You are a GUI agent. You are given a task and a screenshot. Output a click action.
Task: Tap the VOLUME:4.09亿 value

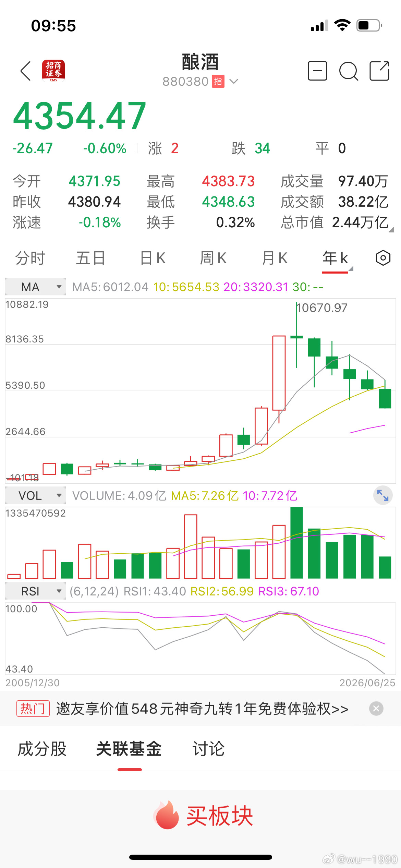[119, 495]
